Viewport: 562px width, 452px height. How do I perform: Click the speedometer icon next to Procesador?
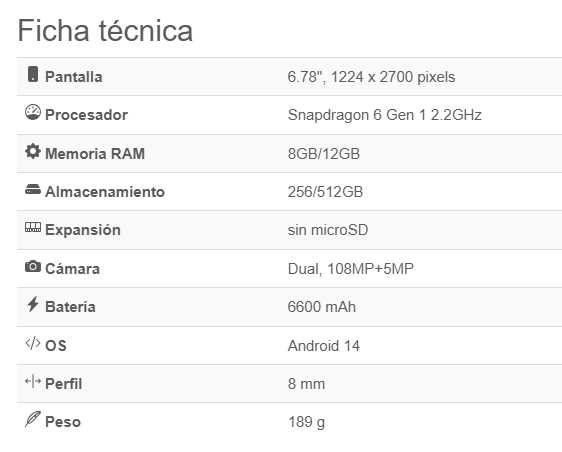tap(33, 112)
